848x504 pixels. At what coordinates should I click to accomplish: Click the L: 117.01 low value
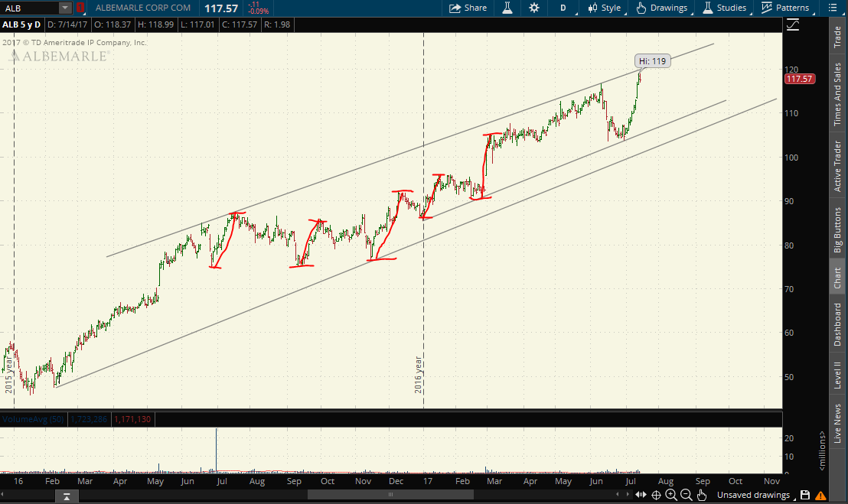tap(197, 24)
